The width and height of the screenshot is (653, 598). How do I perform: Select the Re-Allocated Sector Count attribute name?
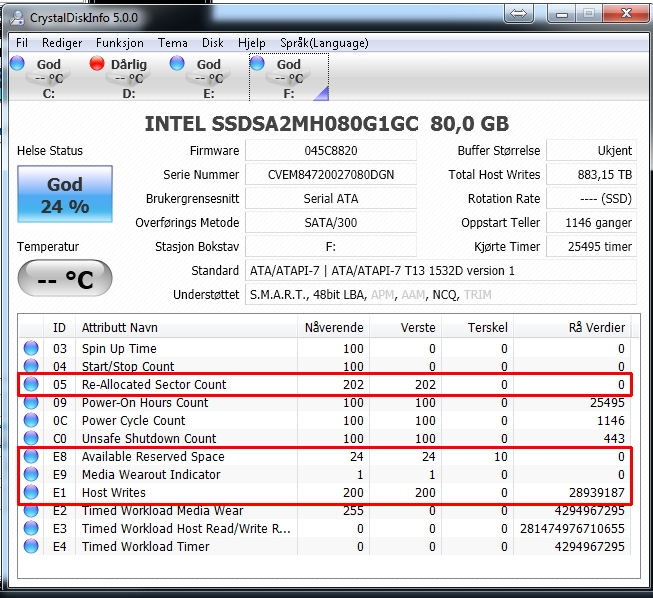pyautogui.click(x=154, y=384)
